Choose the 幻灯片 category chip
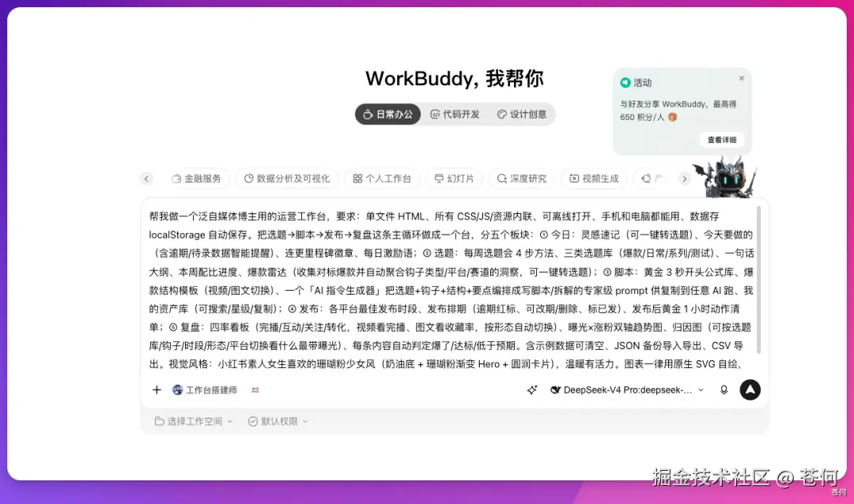This screenshot has height=504, width=854. coord(454,179)
